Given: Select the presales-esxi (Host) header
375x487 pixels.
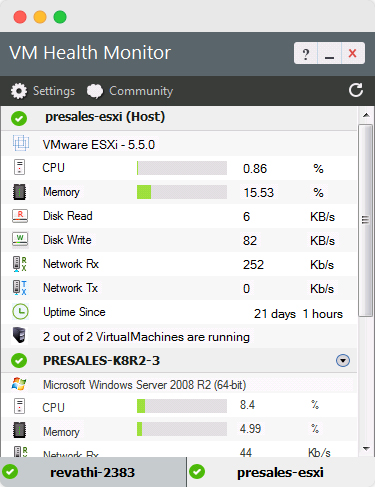Looking at the screenshot, I should point(105,117).
